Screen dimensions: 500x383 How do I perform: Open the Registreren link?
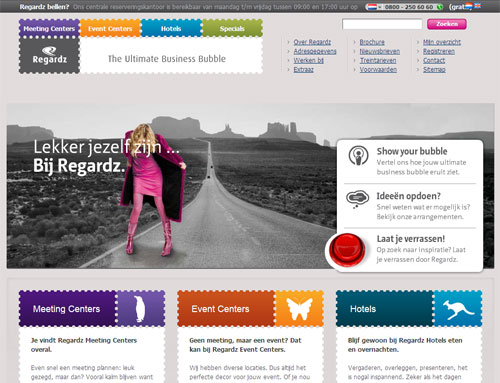click(439, 51)
